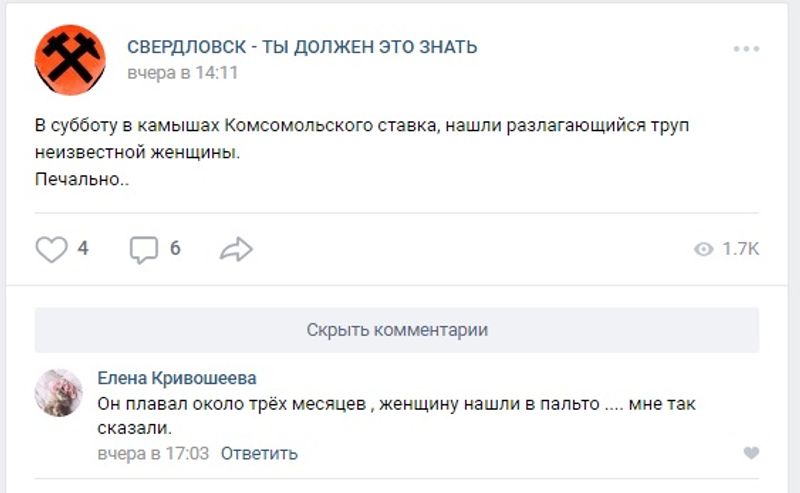Like the post with heart icon
This screenshot has height=493, width=800.
pos(51,249)
